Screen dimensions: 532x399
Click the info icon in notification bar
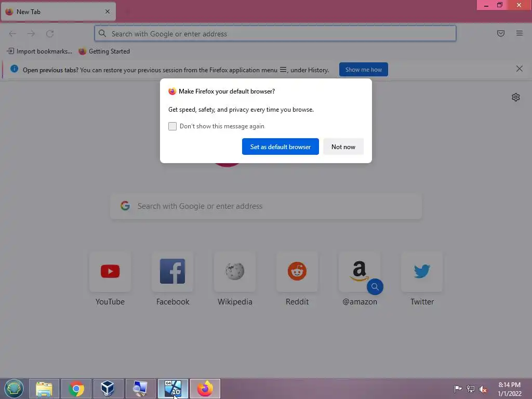[14, 69]
